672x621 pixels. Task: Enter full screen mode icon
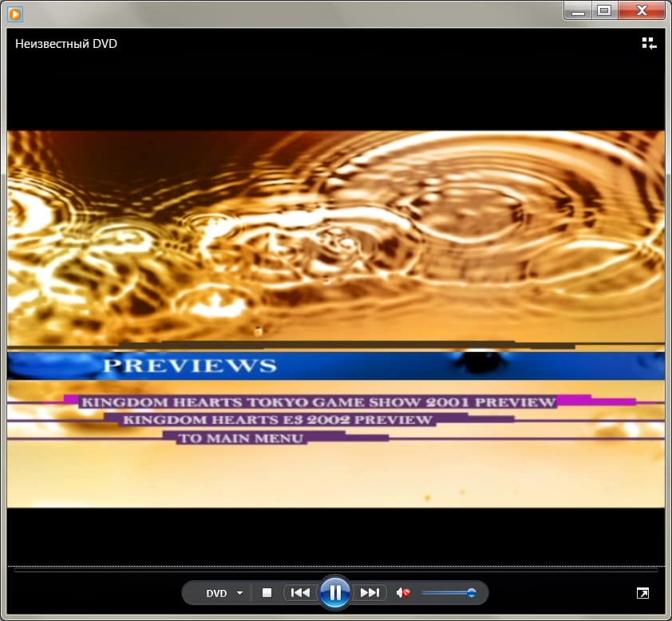tap(642, 593)
